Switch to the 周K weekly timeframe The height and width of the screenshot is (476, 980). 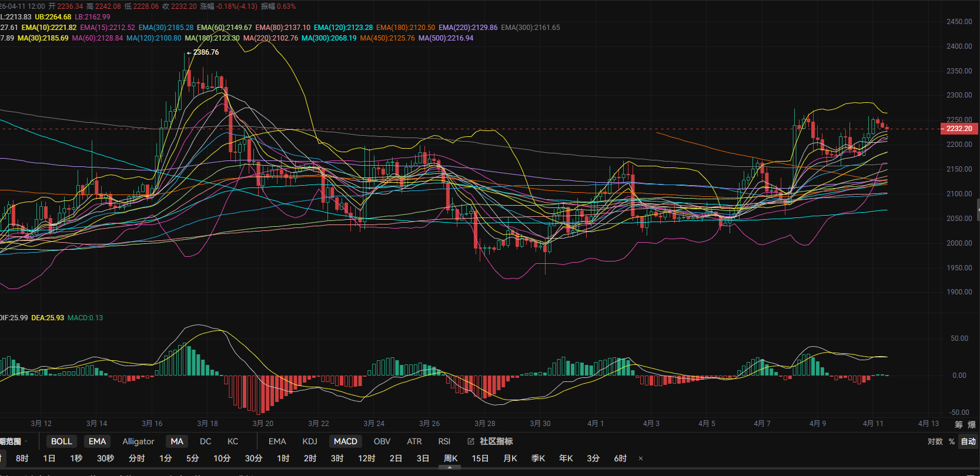pyautogui.click(x=450, y=458)
